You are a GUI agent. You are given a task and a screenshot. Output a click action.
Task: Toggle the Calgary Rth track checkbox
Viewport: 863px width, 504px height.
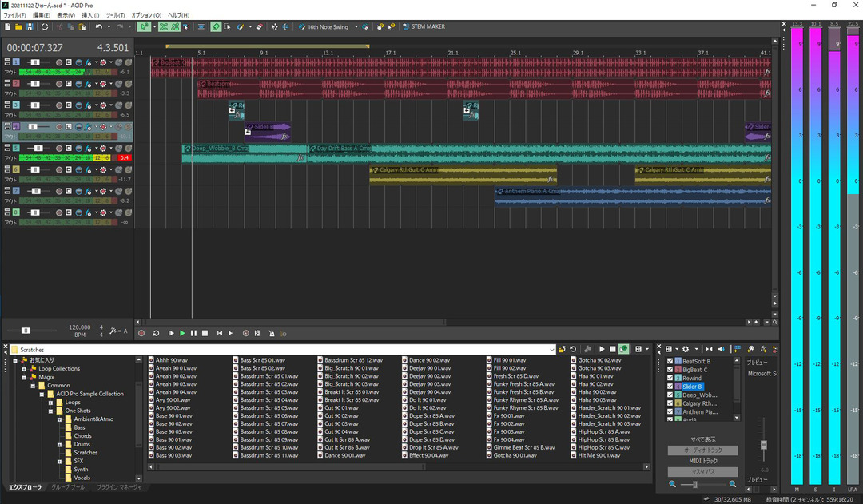670,403
